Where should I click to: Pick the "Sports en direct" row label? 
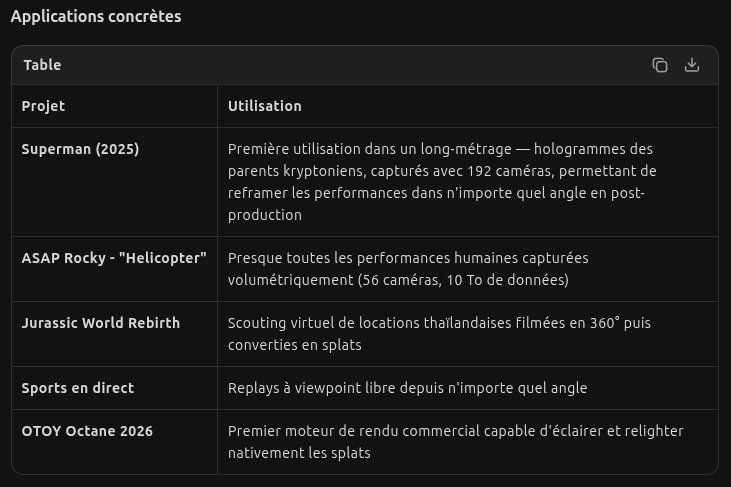coord(78,388)
